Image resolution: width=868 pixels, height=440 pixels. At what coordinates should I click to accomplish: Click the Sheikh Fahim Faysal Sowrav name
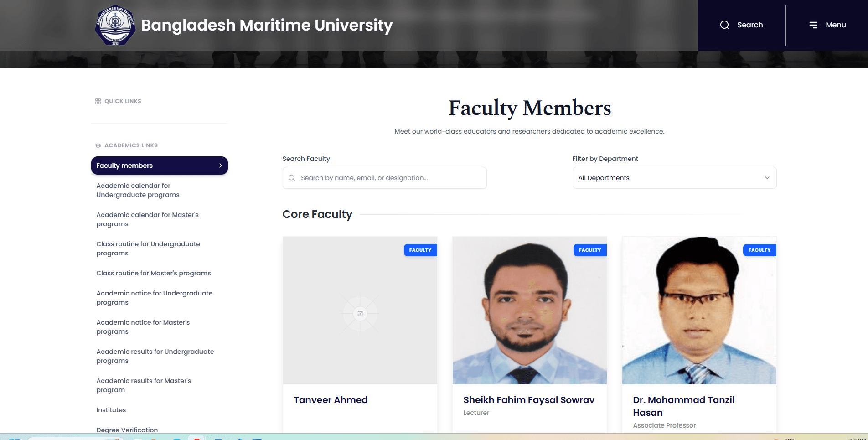click(529, 400)
